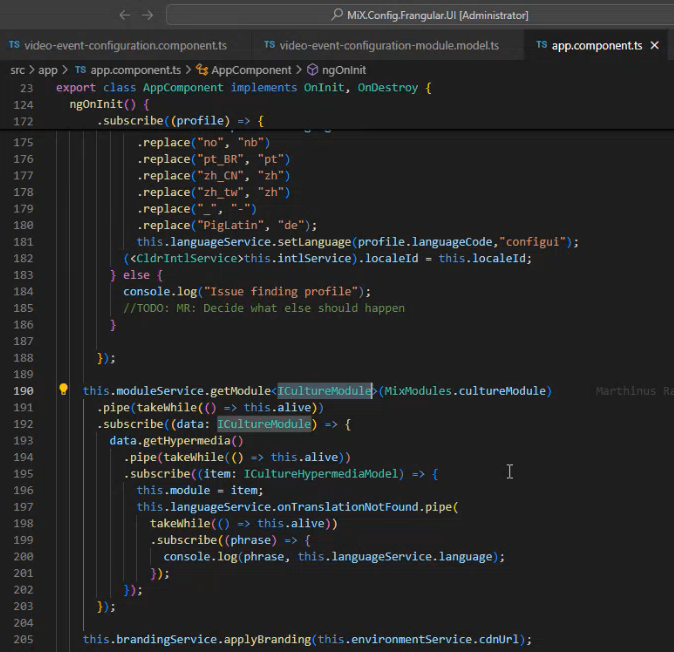Image resolution: width=674 pixels, height=652 pixels.
Task: Click line number 190 in the gutter
Action: tap(24, 390)
